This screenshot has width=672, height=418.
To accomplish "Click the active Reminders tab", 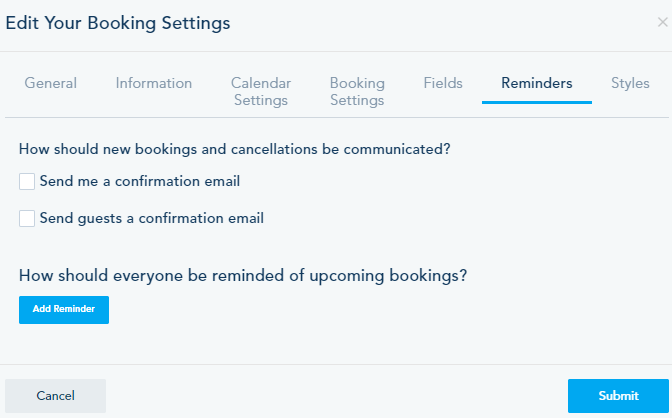I will click(537, 83).
